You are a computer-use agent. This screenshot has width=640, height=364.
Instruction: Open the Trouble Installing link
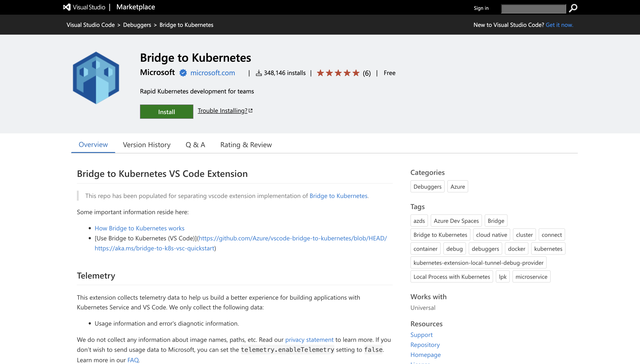(224, 110)
